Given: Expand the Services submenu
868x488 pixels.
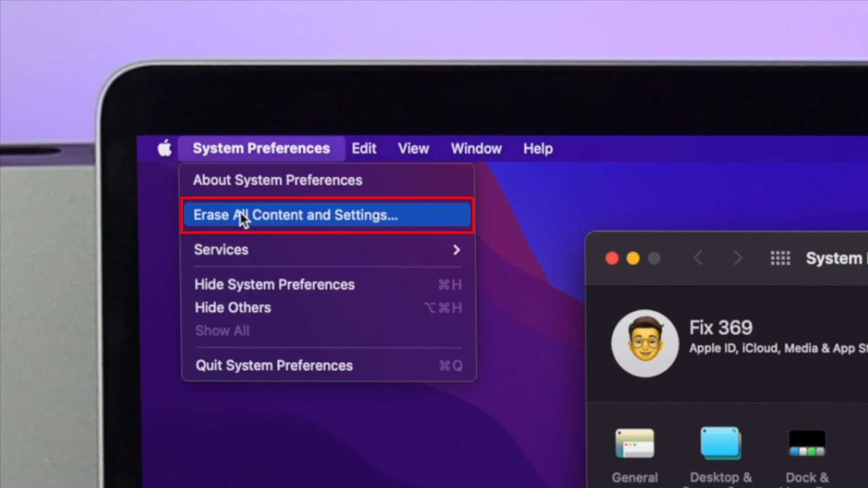Looking at the screenshot, I should click(328, 249).
